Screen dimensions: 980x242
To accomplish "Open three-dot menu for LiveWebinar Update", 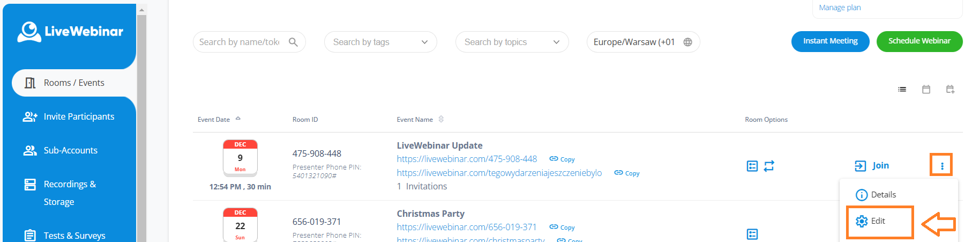I will click(x=941, y=166).
